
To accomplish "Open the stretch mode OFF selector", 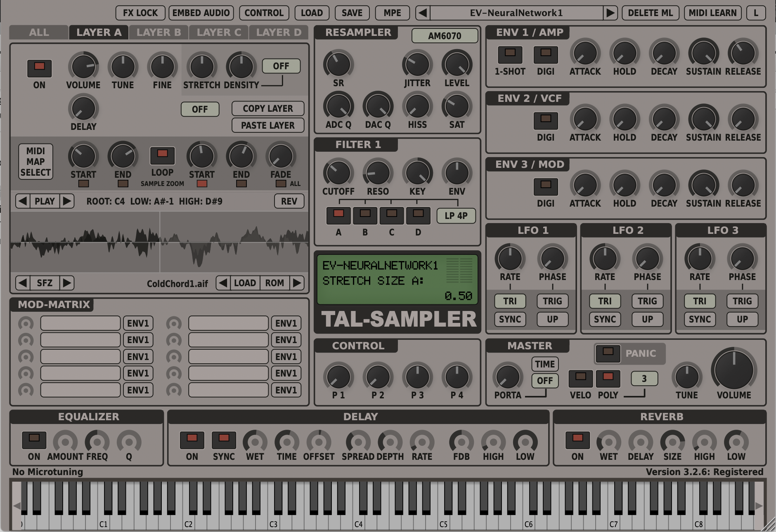I will coord(281,66).
